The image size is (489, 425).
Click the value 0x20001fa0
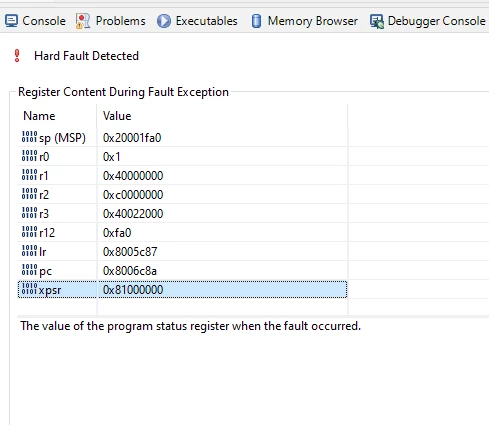click(132, 138)
